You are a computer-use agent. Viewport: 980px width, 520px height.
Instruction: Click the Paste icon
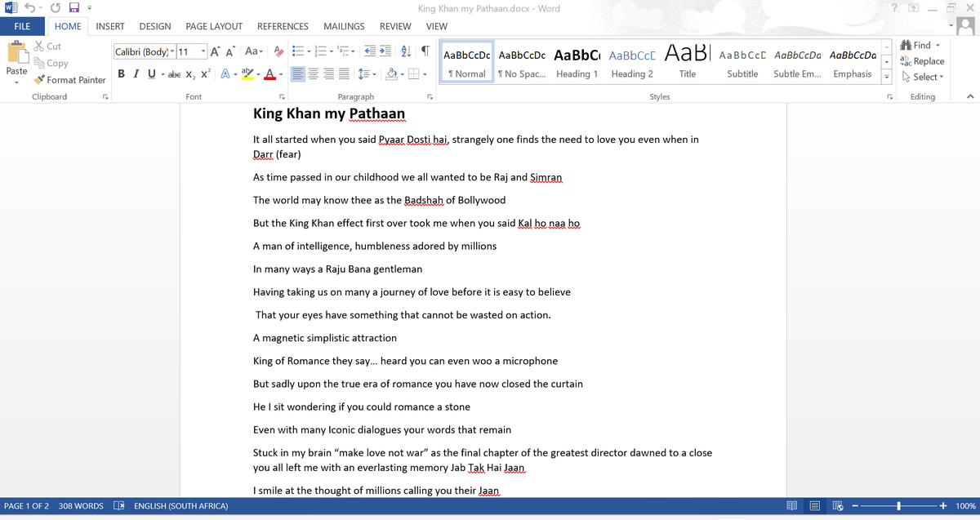[16, 54]
